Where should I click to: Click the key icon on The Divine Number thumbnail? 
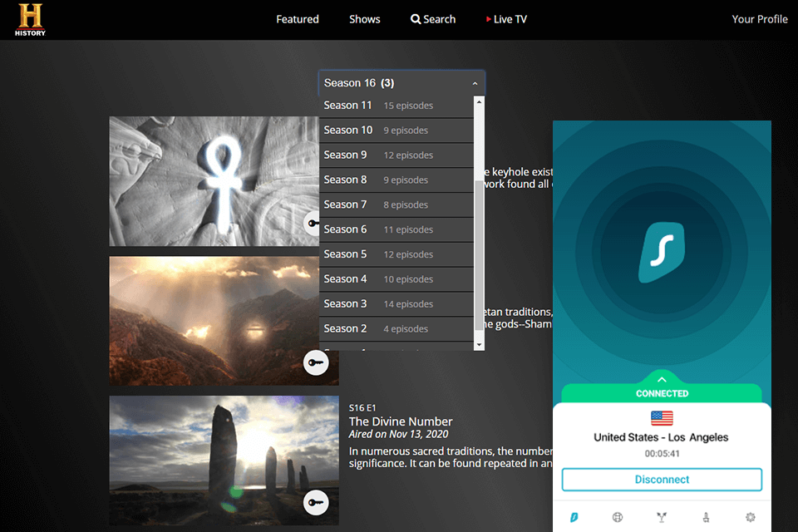tap(316, 502)
